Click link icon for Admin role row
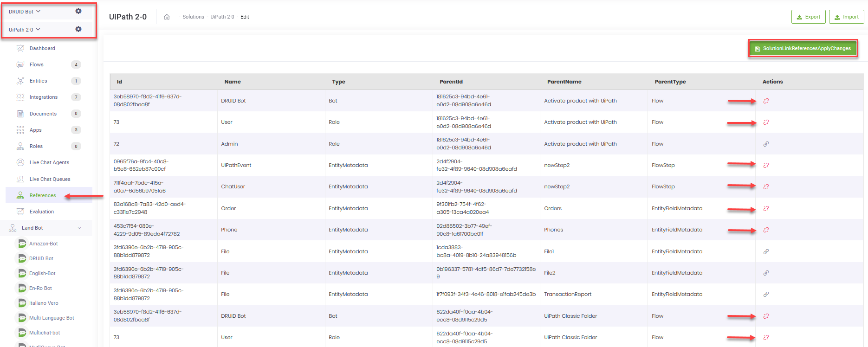Viewport: 868px width, 347px height. pos(766,144)
